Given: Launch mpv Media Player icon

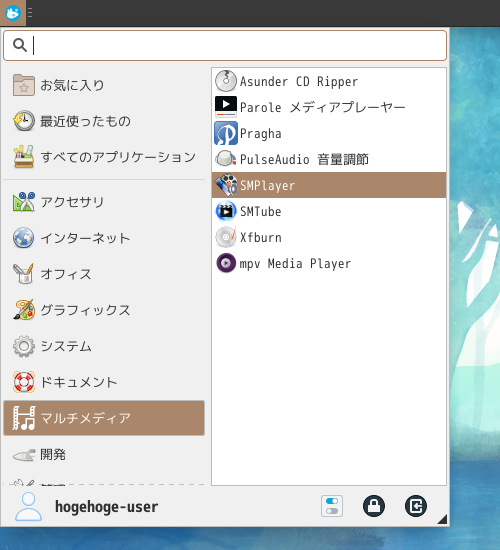Looking at the screenshot, I should (226, 263).
